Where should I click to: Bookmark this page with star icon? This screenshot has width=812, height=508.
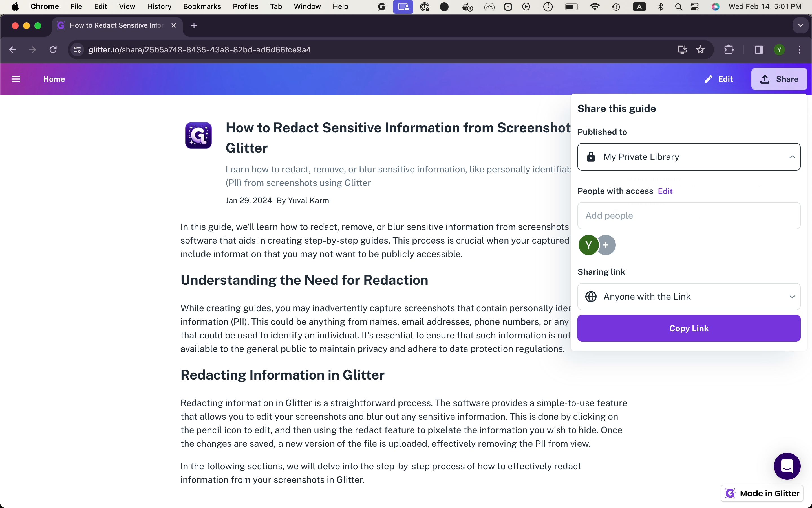tap(700, 50)
